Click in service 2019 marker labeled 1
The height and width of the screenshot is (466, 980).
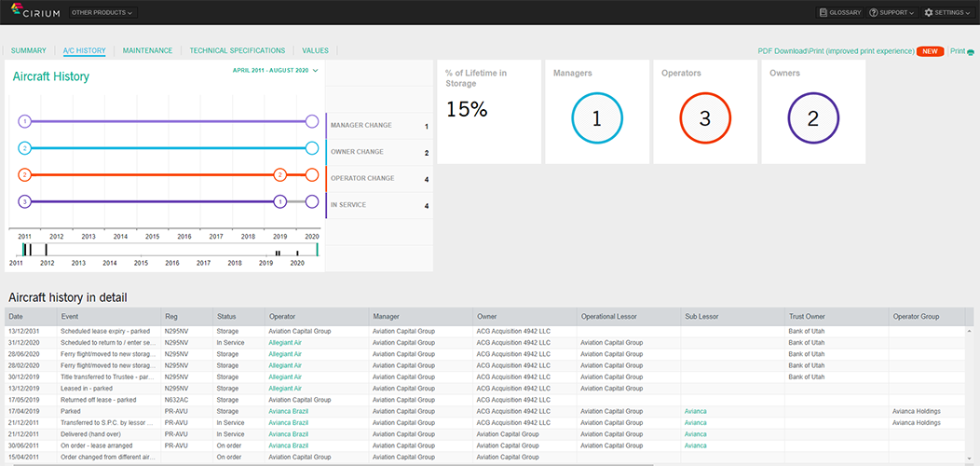(x=280, y=201)
